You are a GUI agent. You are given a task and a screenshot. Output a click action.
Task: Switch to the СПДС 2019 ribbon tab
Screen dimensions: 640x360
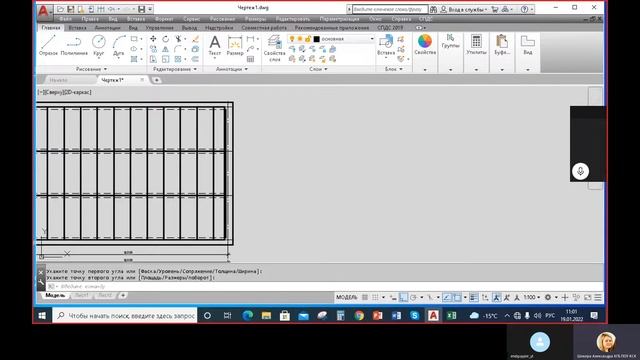(x=390, y=28)
